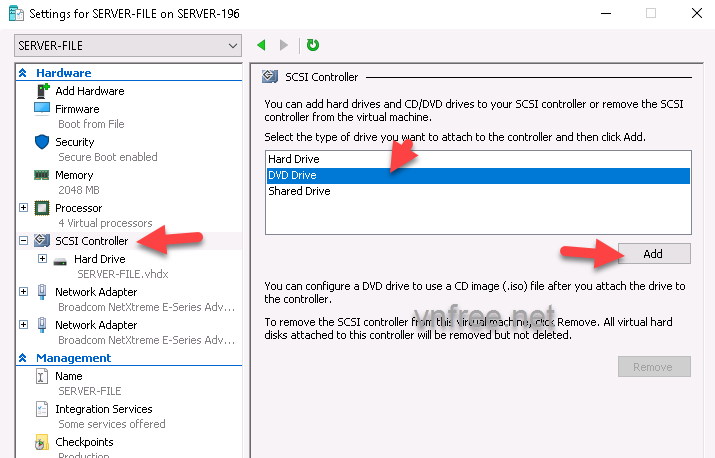Click the Integration Services icon
715x458 pixels.
tap(42, 409)
